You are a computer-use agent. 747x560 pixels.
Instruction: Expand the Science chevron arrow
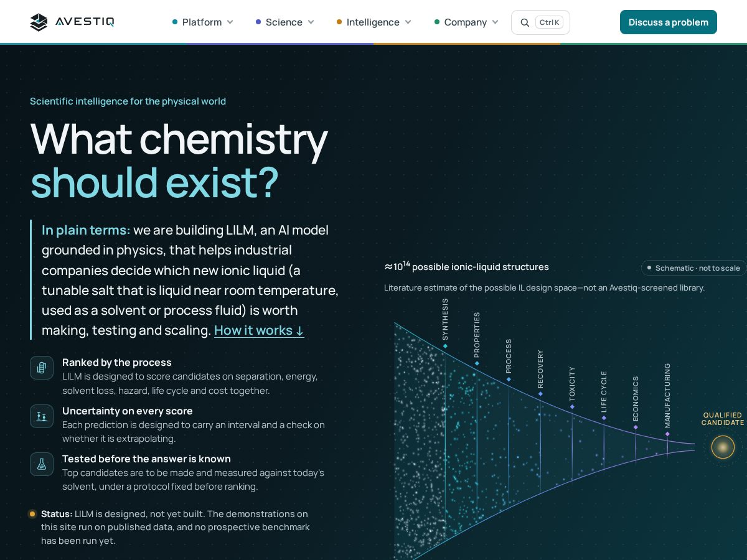tap(311, 22)
